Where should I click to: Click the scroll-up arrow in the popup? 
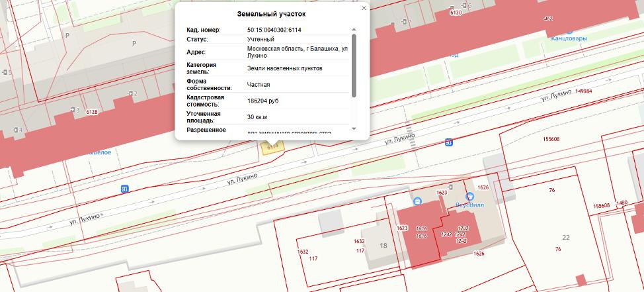click(x=354, y=30)
